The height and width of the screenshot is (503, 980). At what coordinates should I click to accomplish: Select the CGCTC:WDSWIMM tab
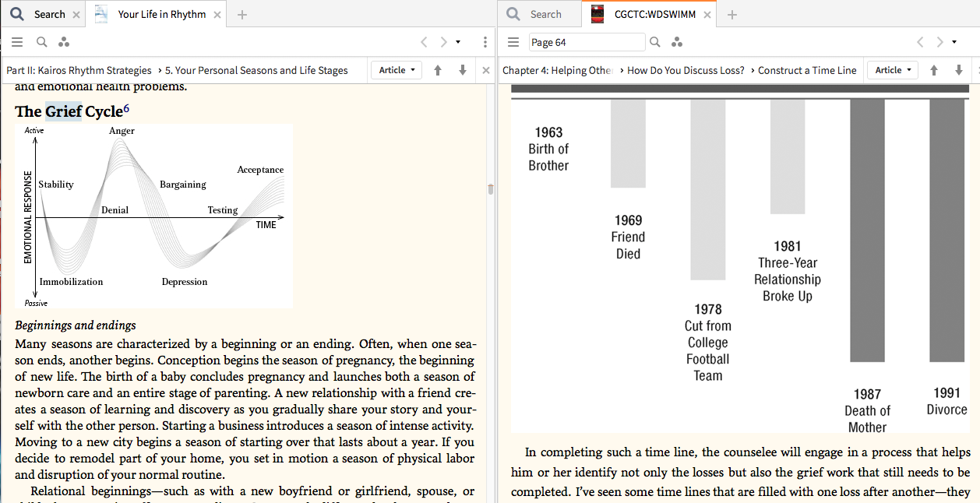point(650,14)
